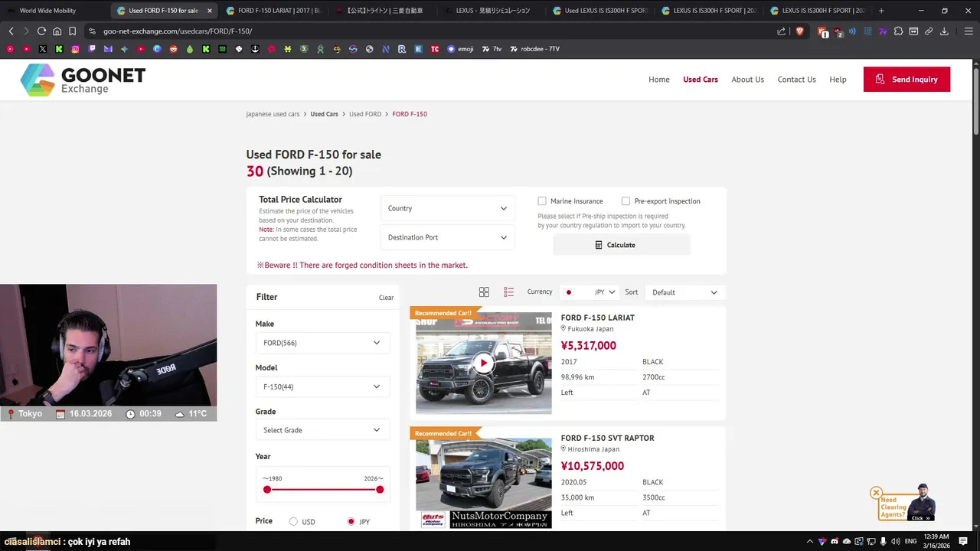
Task: Open the TC bookmark icon
Action: (435, 49)
